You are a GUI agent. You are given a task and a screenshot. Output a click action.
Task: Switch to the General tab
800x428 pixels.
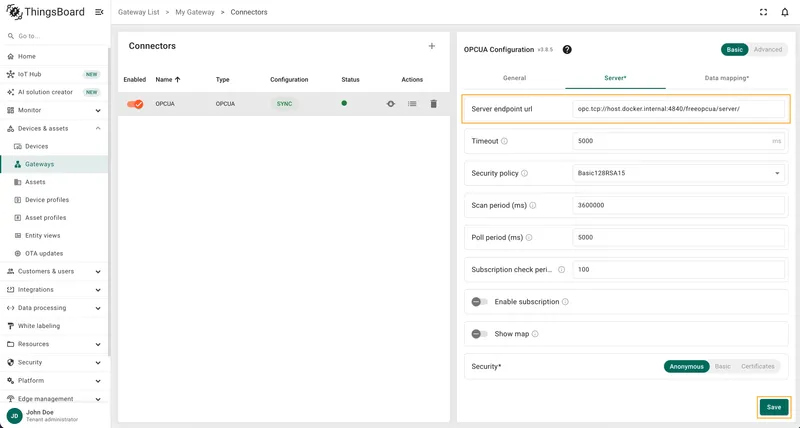514,78
